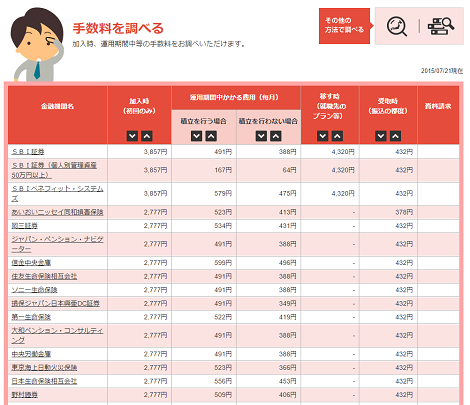The width and height of the screenshot is (470, 405).
Task: Sort 受取時 column with down arrow
Action: point(381,136)
